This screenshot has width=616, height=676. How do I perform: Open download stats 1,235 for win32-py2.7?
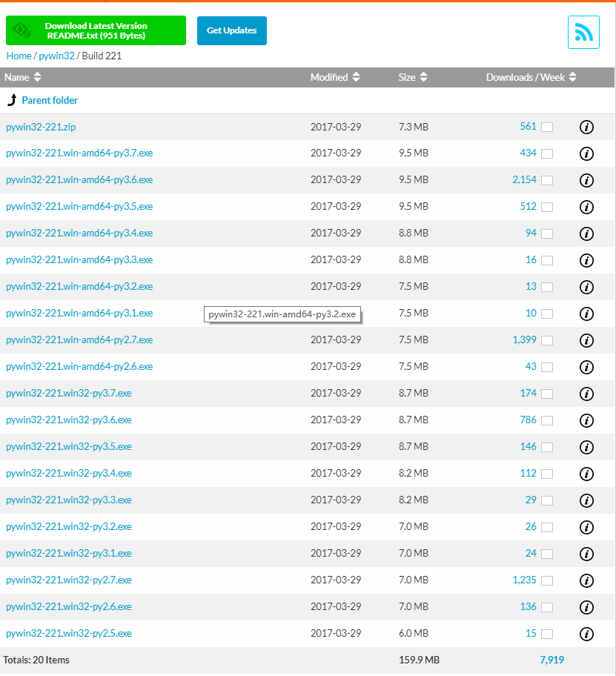[x=524, y=580]
